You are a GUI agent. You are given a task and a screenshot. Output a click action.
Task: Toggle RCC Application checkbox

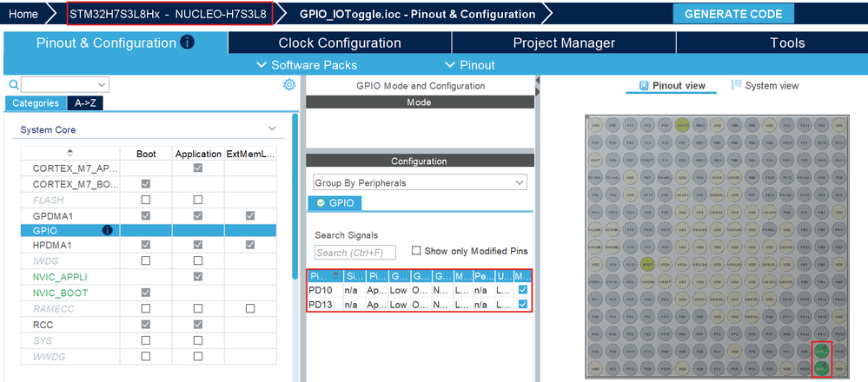(197, 324)
